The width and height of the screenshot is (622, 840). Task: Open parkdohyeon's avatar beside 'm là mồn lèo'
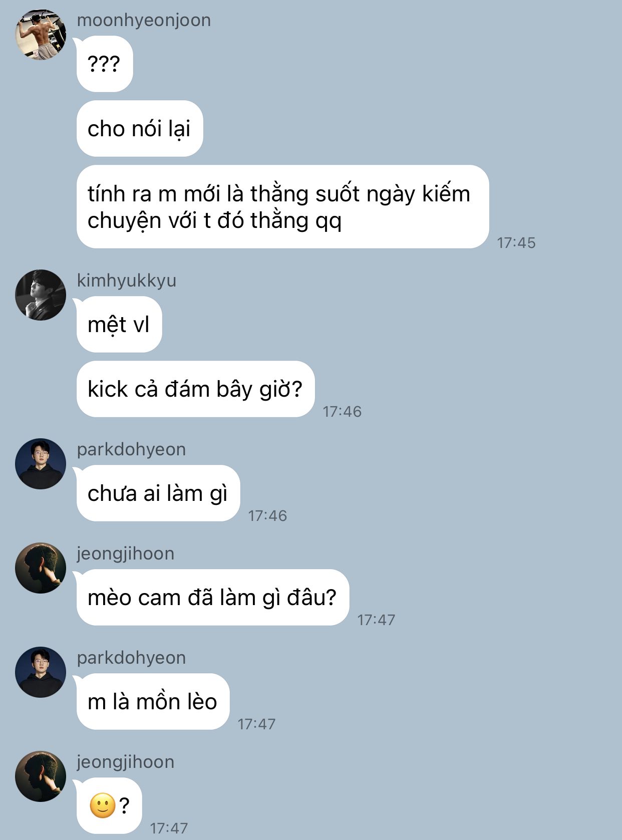[x=41, y=672]
